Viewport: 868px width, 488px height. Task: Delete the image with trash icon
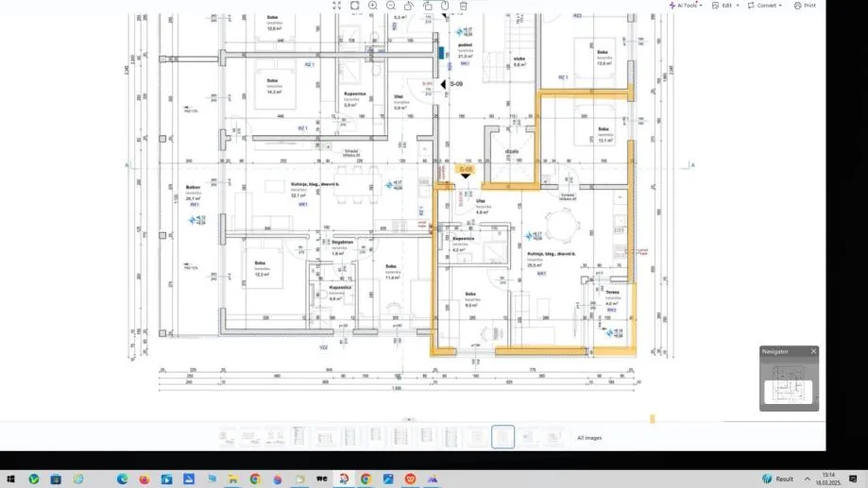464,6
